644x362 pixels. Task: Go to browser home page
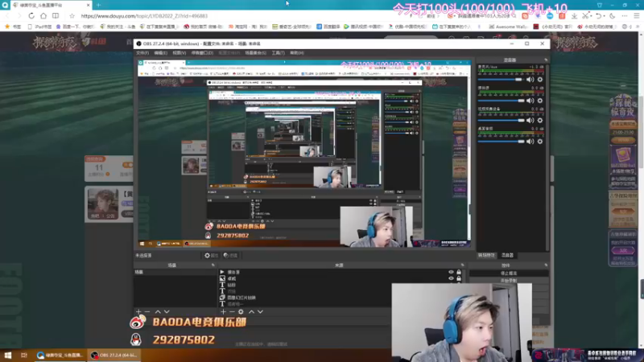point(43,16)
